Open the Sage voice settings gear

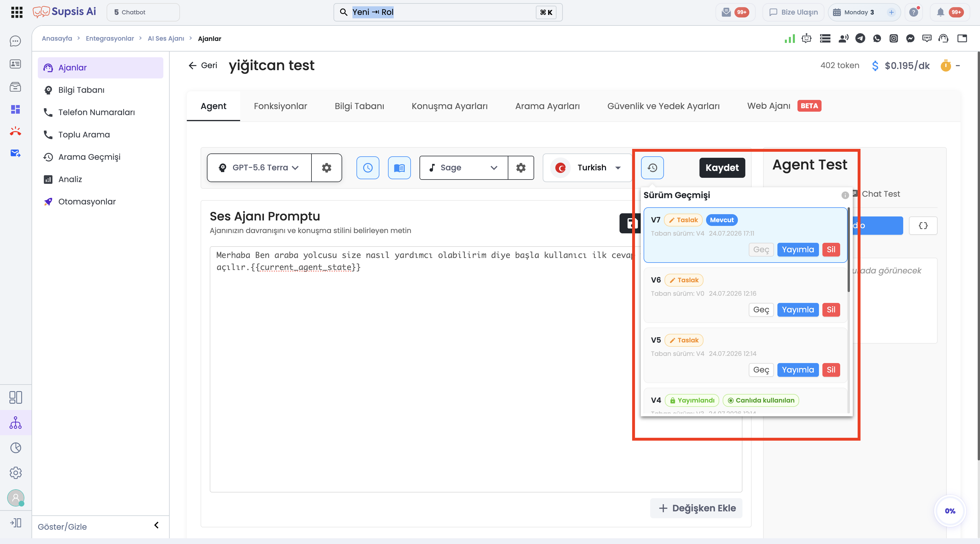[521, 168]
